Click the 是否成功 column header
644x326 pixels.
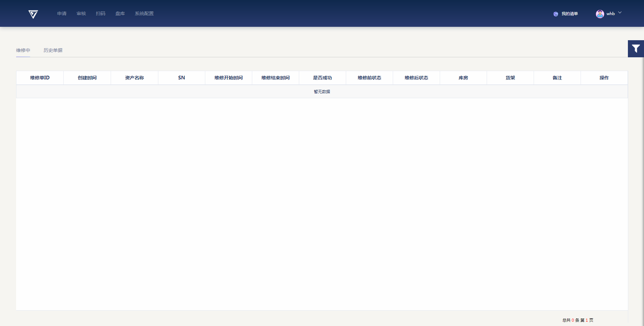(322, 78)
